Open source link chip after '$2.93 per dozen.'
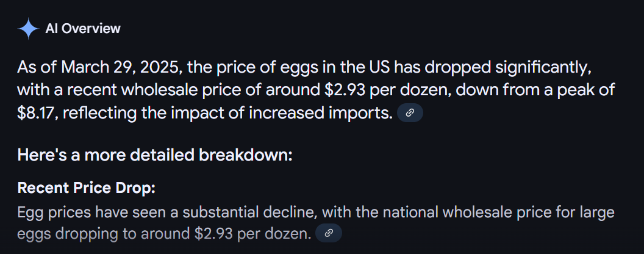The width and height of the screenshot is (644, 254). [x=329, y=233]
